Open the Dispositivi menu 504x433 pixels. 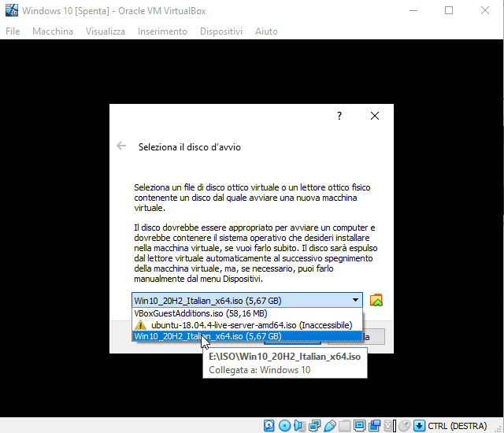click(221, 31)
